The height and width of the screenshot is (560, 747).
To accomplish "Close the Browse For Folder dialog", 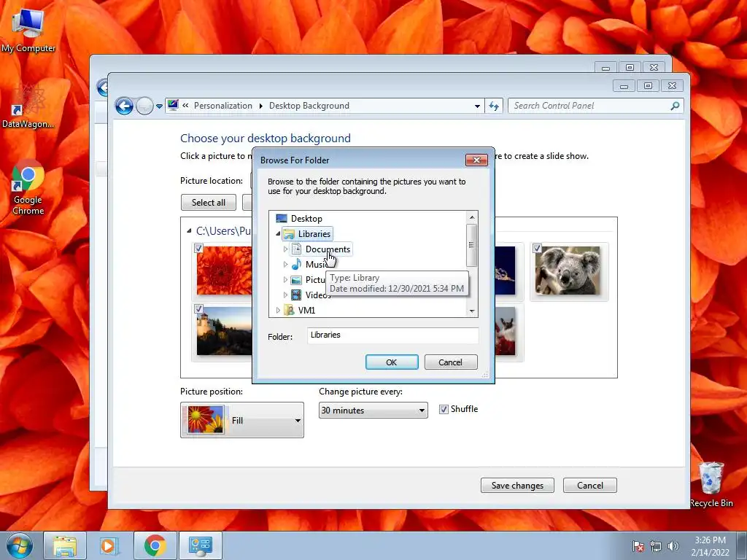I will (476, 160).
